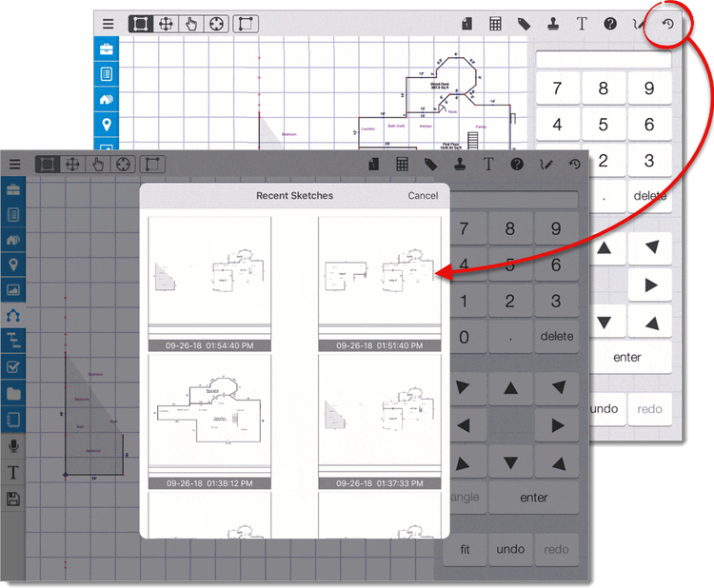Tap the left arrow key on front window keypad
This screenshot has height=588, width=714.
point(464,426)
